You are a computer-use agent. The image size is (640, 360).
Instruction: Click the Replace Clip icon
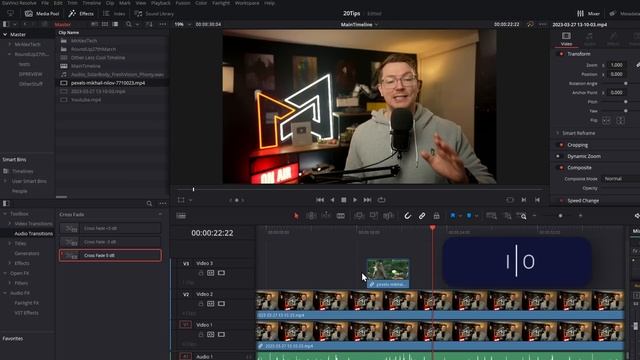388,216
